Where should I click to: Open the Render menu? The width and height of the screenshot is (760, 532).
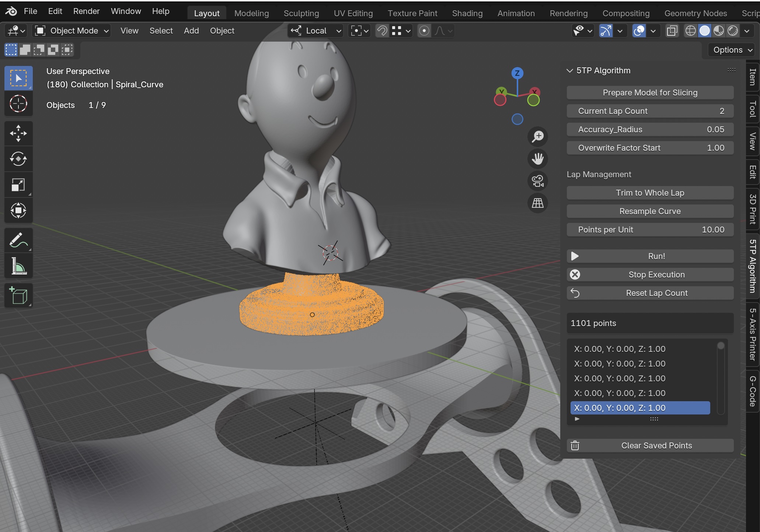coord(86,11)
